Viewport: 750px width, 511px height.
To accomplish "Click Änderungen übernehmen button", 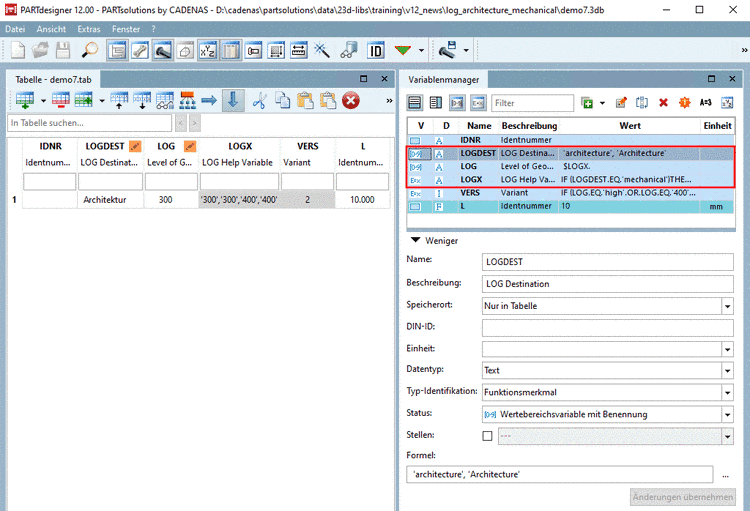I will pos(683,497).
